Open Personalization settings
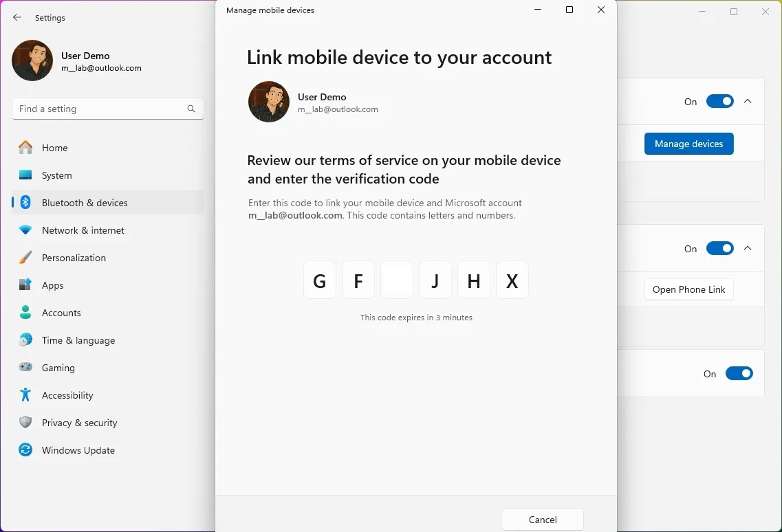Image resolution: width=782 pixels, height=532 pixels. (108, 257)
